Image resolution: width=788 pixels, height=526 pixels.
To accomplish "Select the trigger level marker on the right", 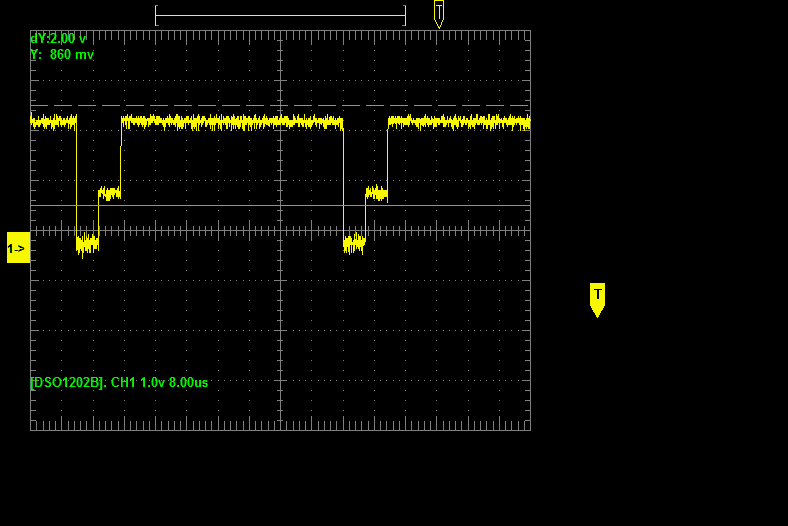I will click(597, 300).
